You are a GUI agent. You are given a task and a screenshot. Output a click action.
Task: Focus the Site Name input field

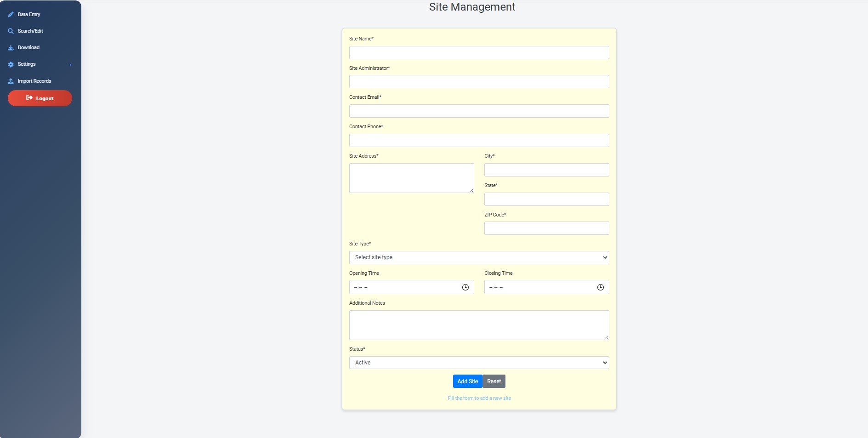[x=479, y=53]
